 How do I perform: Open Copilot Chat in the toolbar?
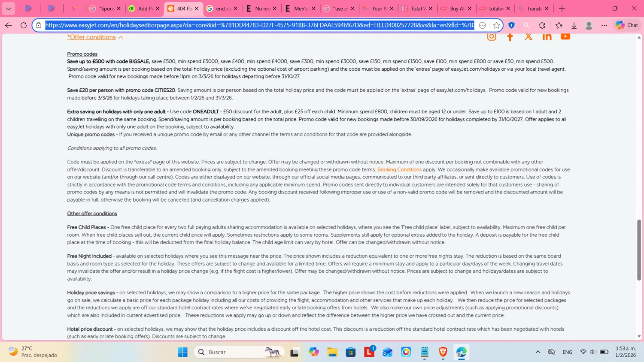click(627, 25)
